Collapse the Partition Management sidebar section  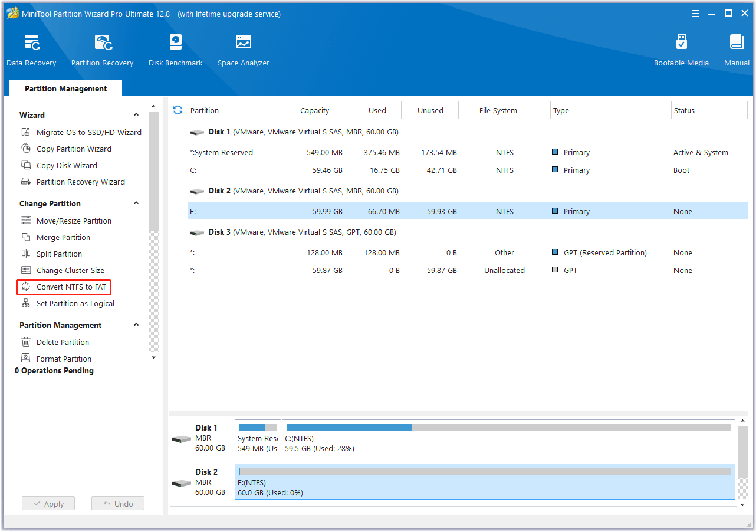pos(136,325)
